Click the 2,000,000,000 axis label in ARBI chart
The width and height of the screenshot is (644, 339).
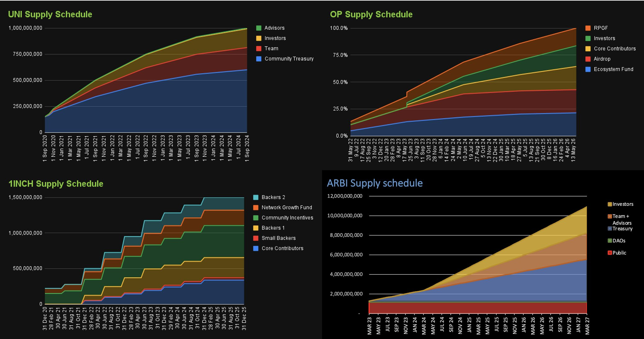click(346, 294)
